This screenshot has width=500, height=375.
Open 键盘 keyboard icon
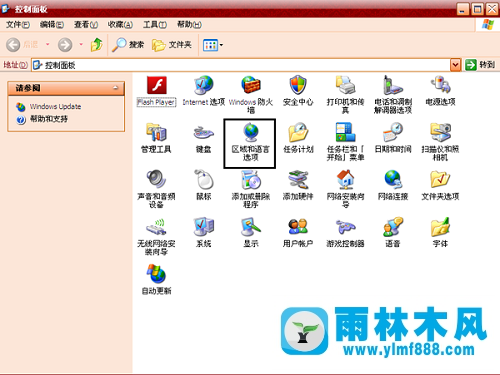pos(204,138)
